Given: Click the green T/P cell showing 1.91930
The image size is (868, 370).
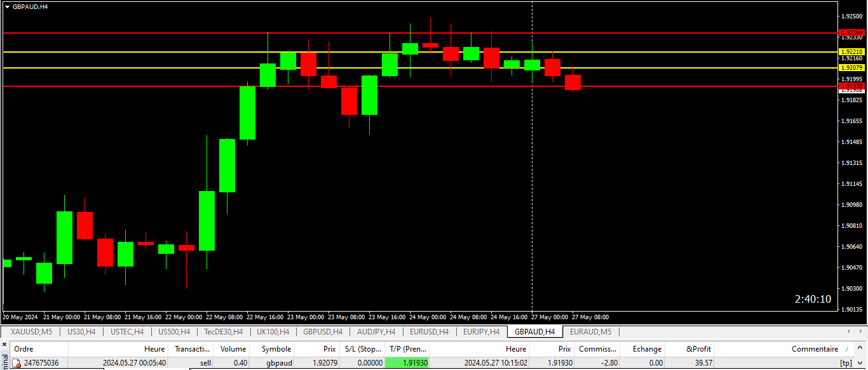Looking at the screenshot, I should (407, 363).
